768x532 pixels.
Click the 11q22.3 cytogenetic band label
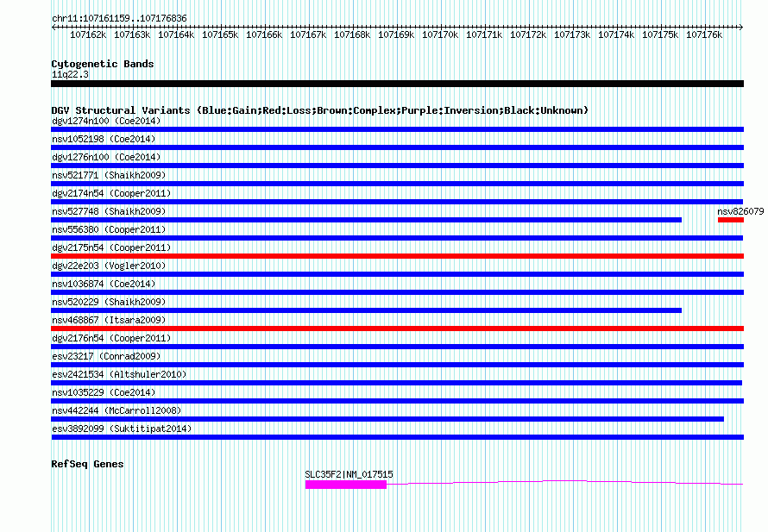click(x=70, y=74)
